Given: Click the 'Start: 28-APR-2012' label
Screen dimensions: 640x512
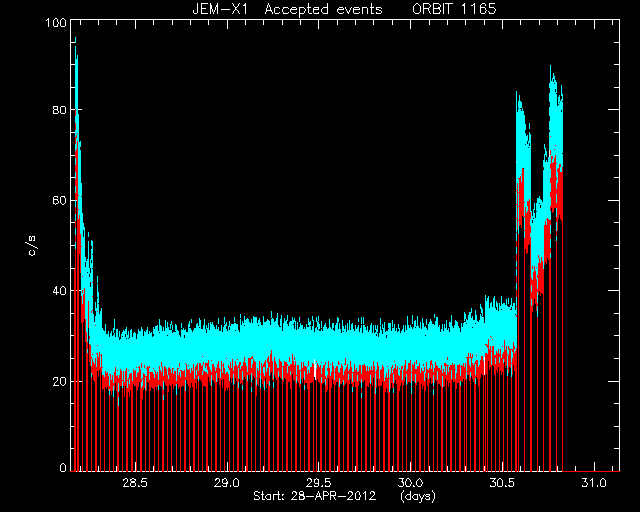Looking at the screenshot, I should [314, 496].
